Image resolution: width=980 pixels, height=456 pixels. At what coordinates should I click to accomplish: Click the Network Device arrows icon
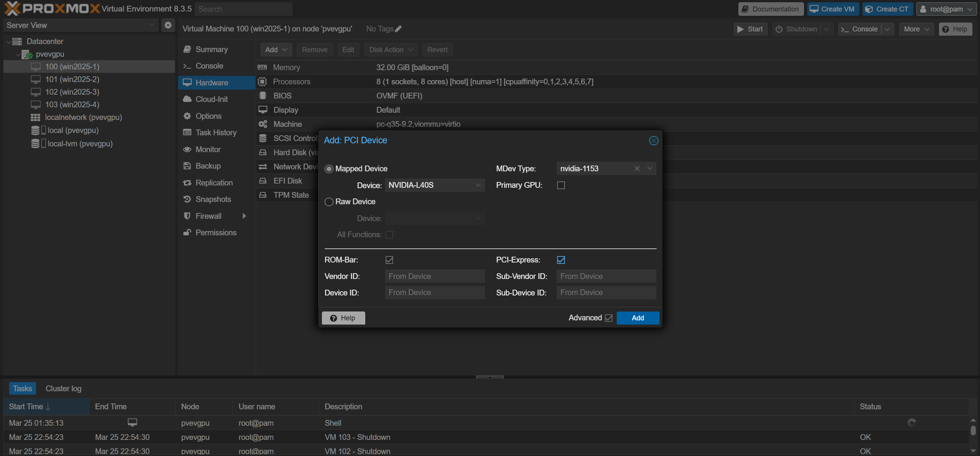[263, 167]
